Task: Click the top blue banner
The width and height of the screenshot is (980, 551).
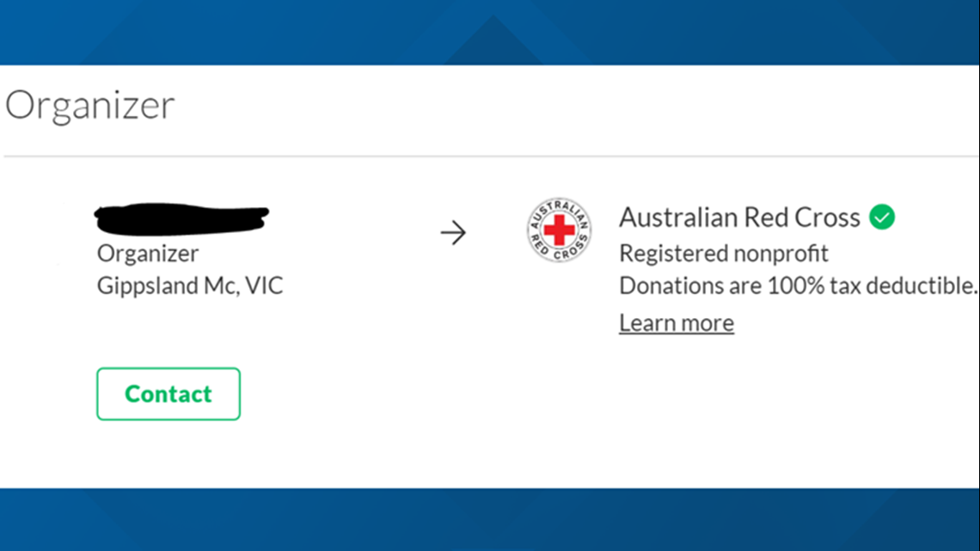Action: (x=490, y=33)
